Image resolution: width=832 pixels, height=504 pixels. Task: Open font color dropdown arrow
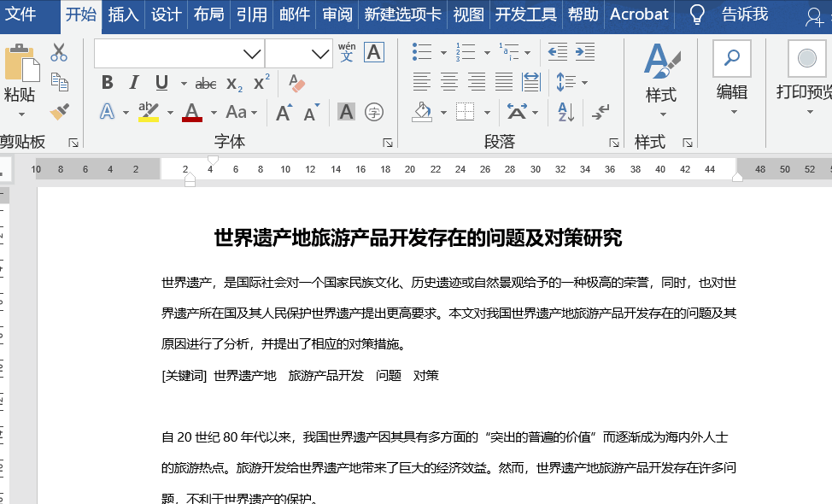pyautogui.click(x=214, y=113)
